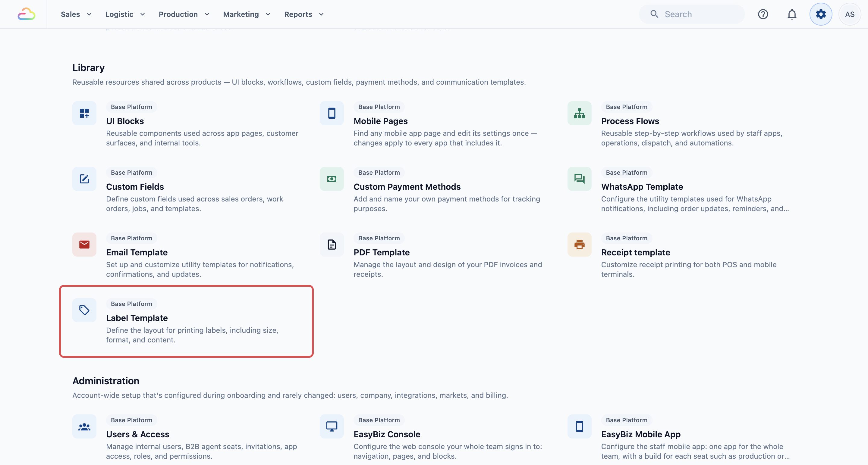
Task: Open the PDF Template title
Action: click(x=382, y=253)
